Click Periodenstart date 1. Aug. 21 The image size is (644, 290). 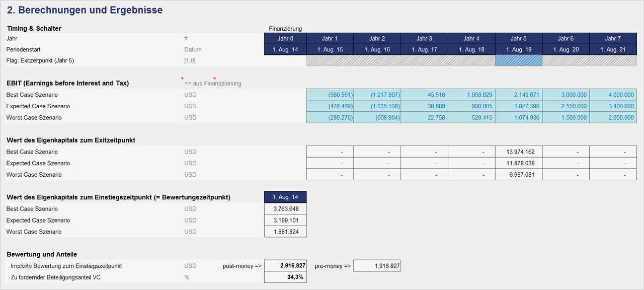(613, 49)
